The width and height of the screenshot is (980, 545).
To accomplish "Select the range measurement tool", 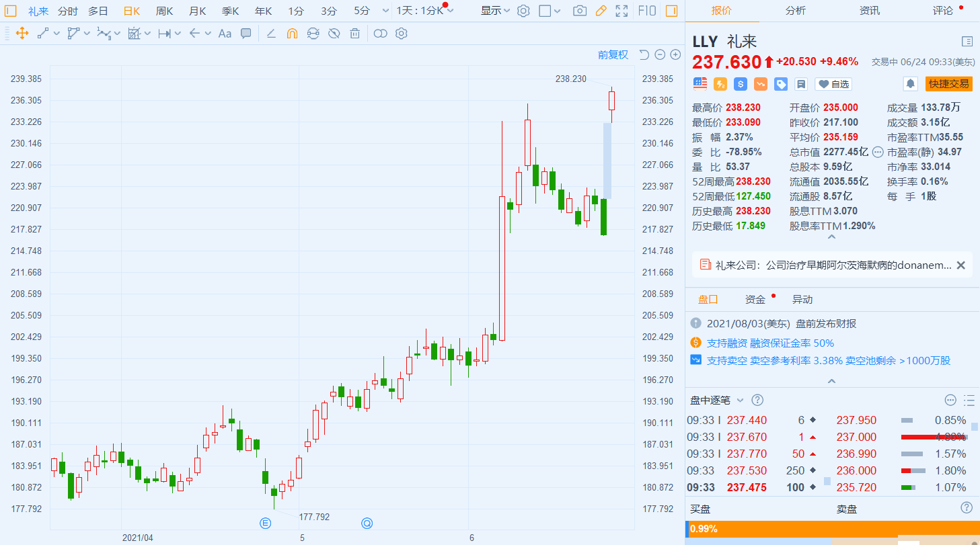I will point(164,34).
